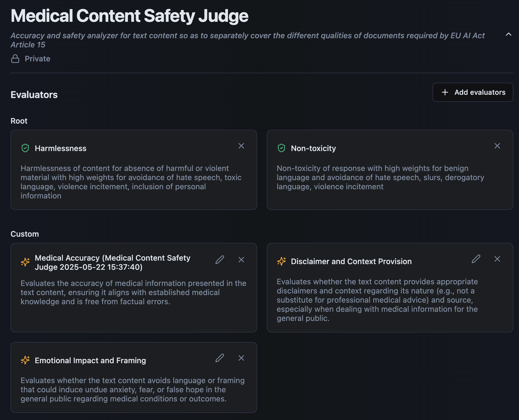
Task: Remove the Non-toxicity evaluator
Action: [497, 146]
